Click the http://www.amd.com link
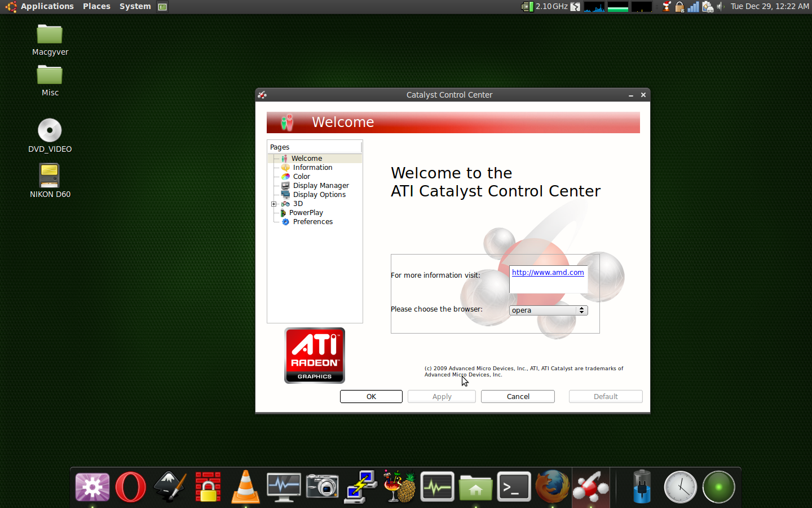 click(x=548, y=272)
